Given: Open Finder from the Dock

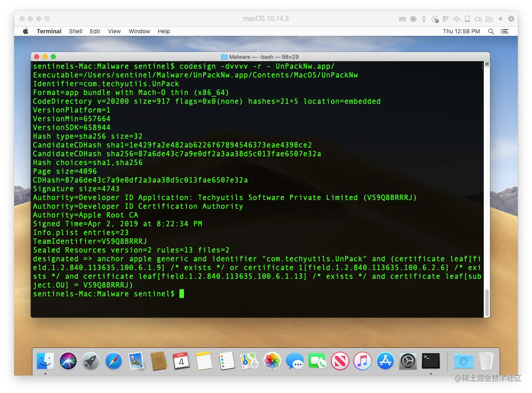Looking at the screenshot, I should click(45, 361).
